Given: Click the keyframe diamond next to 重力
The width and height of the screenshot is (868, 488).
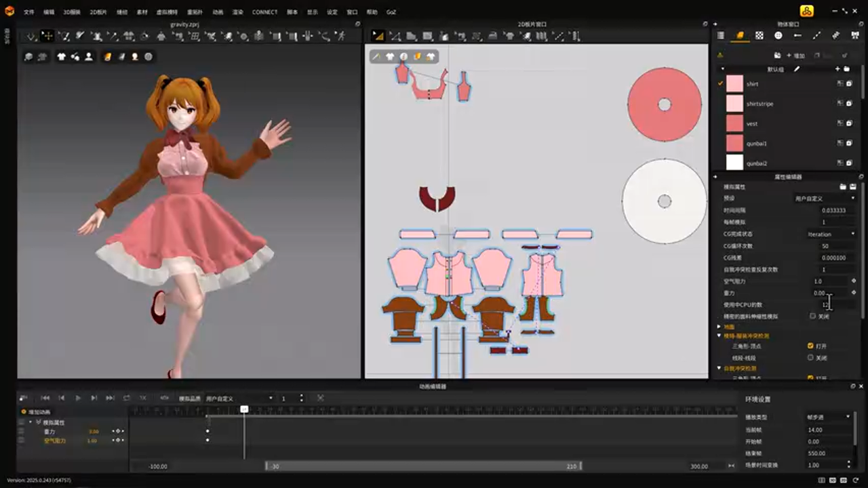Looking at the screenshot, I should point(853,293).
